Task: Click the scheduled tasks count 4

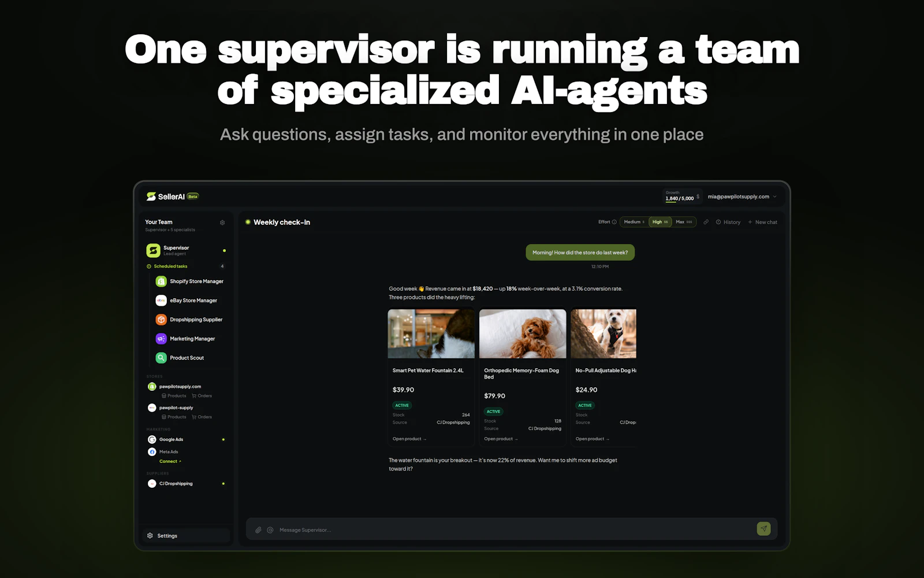Action: tap(222, 266)
